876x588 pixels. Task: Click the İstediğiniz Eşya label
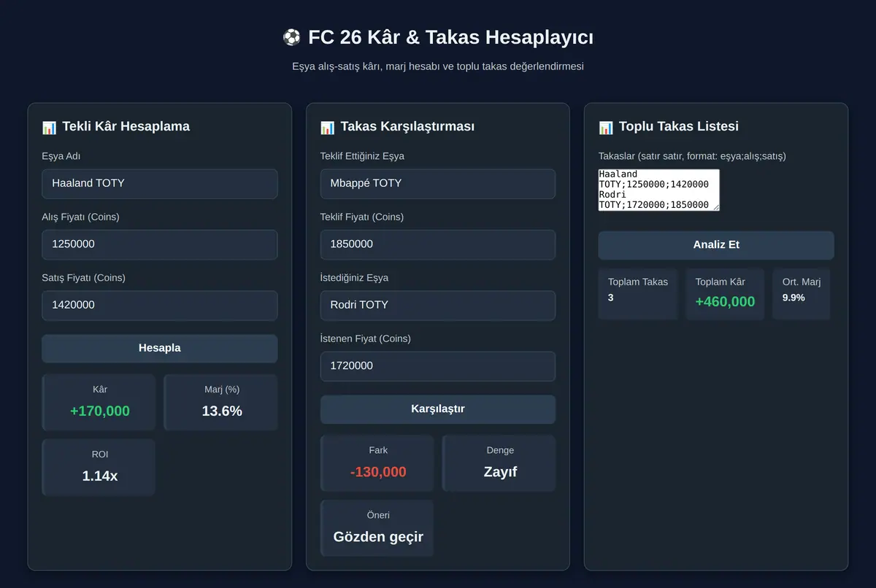pyautogui.click(x=354, y=278)
